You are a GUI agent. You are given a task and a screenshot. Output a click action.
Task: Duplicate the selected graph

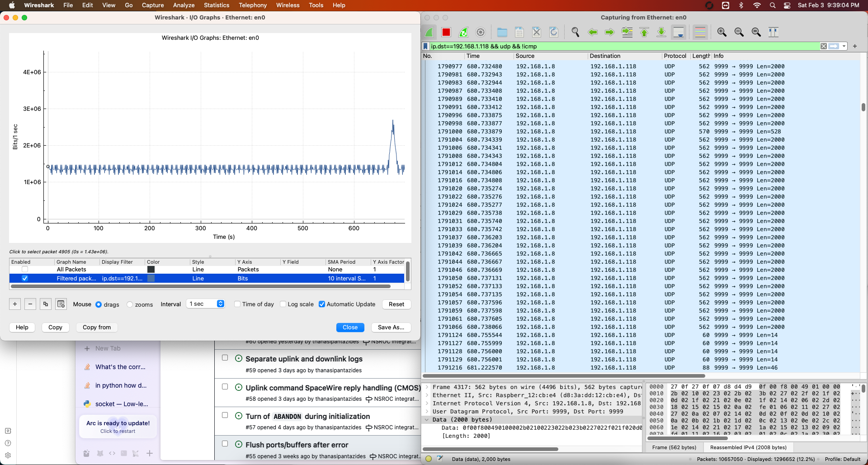[x=46, y=304]
